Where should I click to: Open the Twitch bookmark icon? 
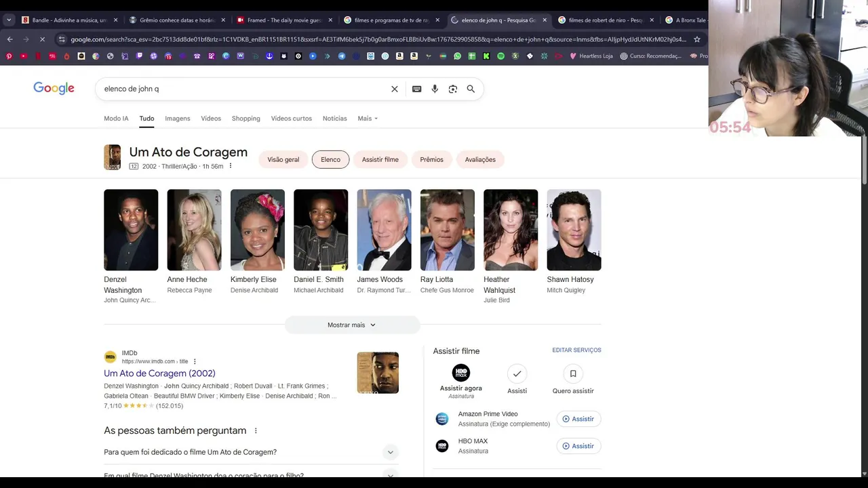point(139,56)
